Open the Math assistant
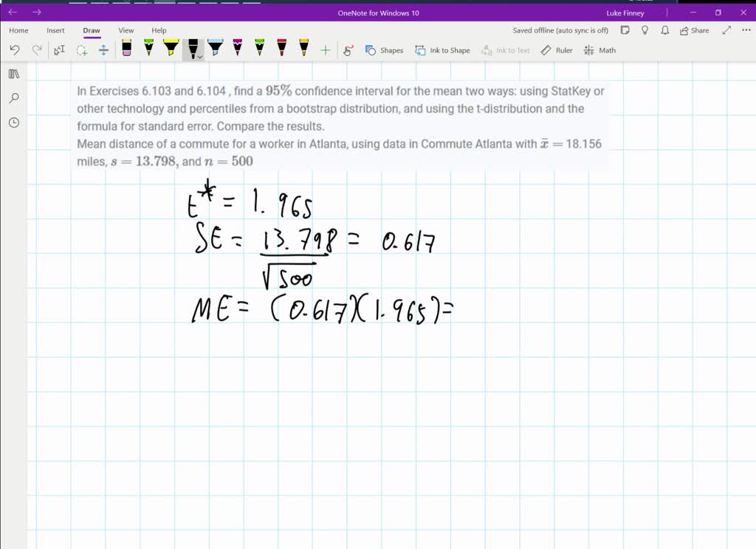 (x=599, y=50)
